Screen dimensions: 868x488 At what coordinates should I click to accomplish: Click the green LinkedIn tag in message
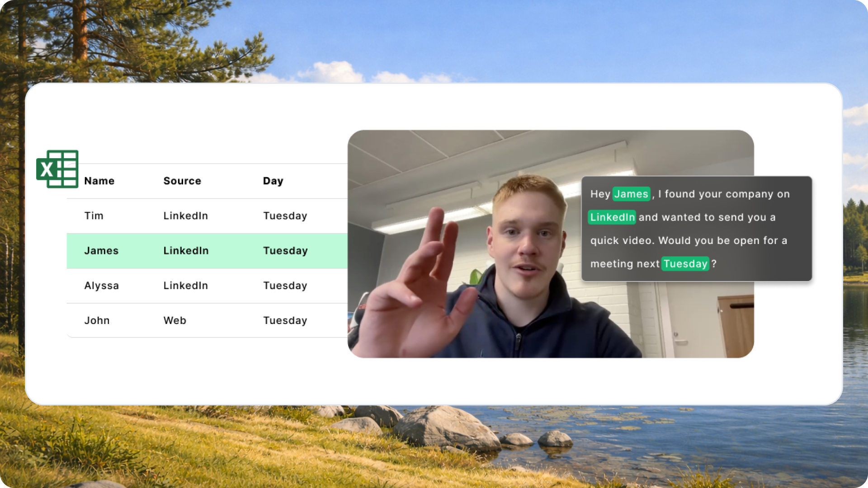tap(612, 217)
